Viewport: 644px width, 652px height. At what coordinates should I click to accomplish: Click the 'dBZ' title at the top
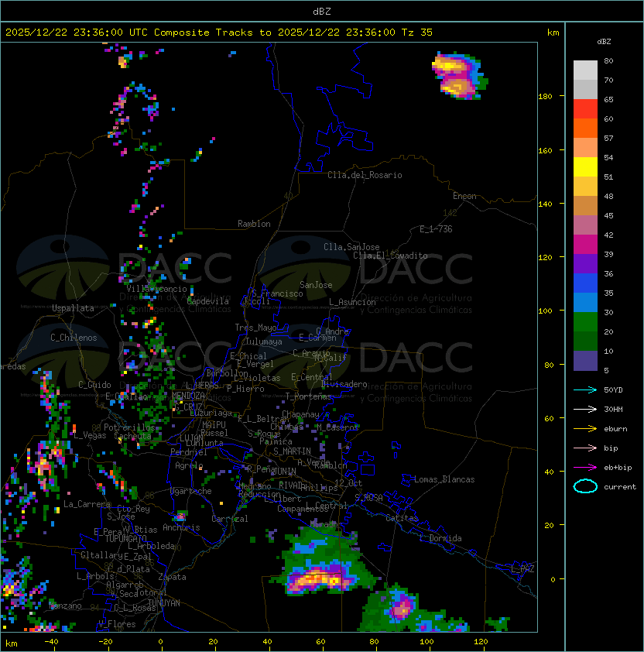[322, 11]
